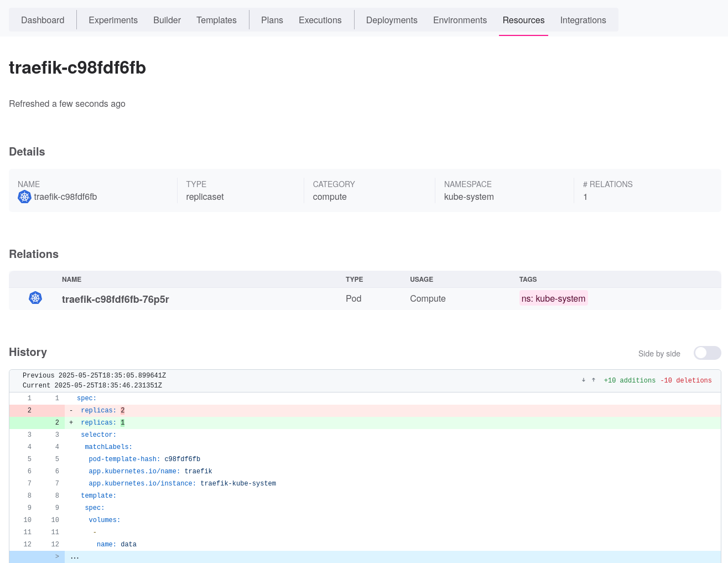Screen dimensions: 728x563
Task: Click the Previous timestamp line in diff header
Action: pos(94,375)
